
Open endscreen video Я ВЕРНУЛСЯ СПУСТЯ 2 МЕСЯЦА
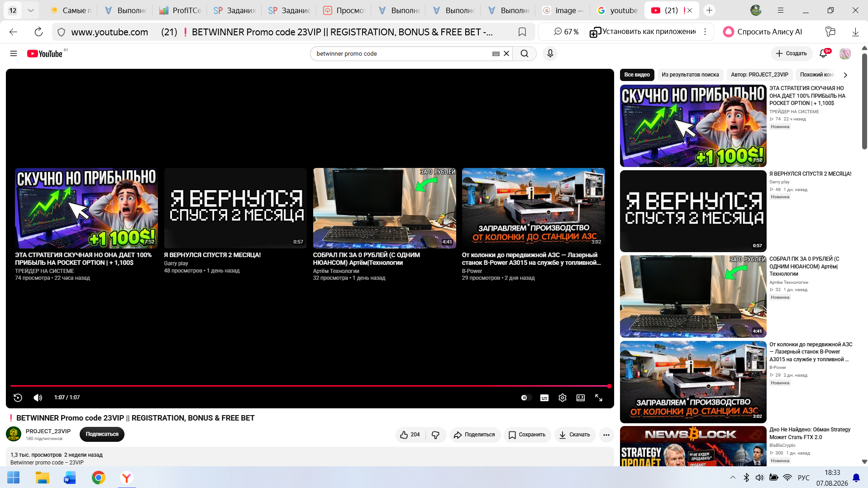pos(235,208)
